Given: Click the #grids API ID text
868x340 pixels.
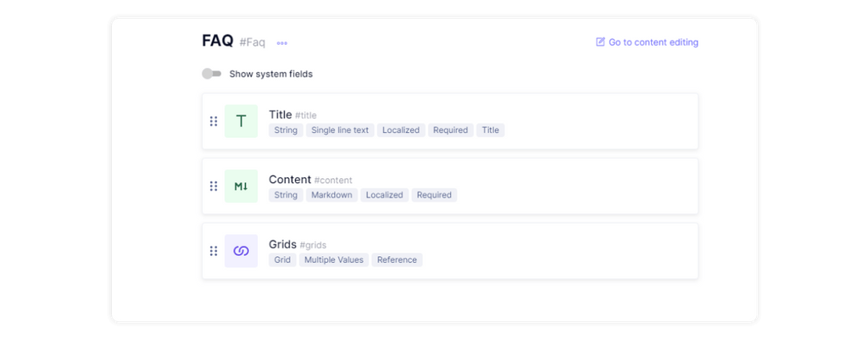Looking at the screenshot, I should (x=314, y=245).
